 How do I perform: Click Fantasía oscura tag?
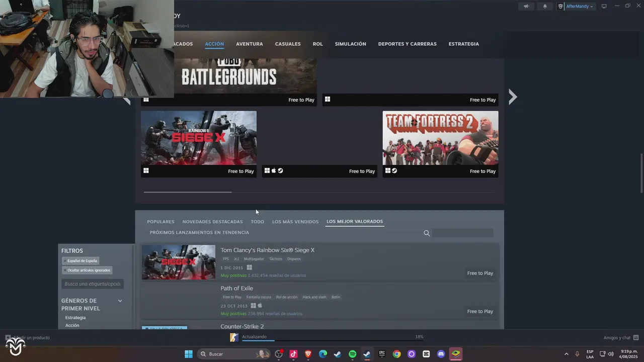pyautogui.click(x=259, y=297)
